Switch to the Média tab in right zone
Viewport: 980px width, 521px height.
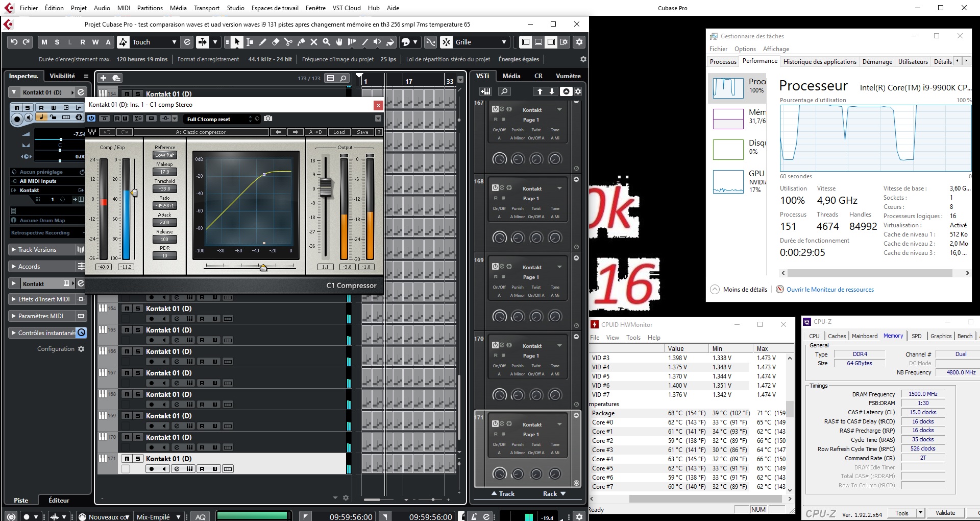[511, 76]
